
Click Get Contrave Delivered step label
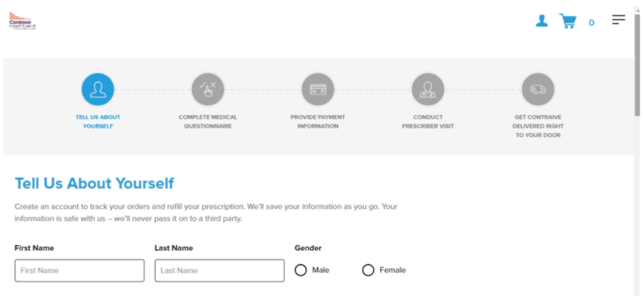(x=538, y=126)
